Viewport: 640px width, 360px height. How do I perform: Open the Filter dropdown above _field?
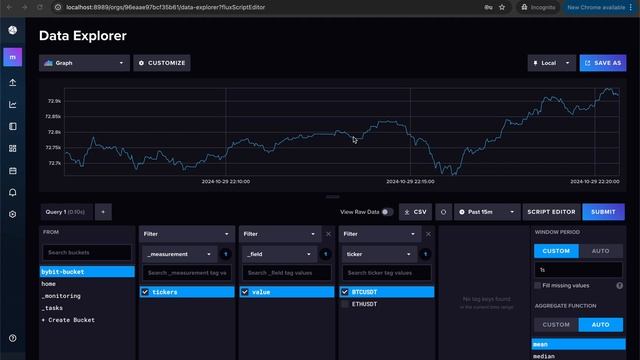(280, 234)
